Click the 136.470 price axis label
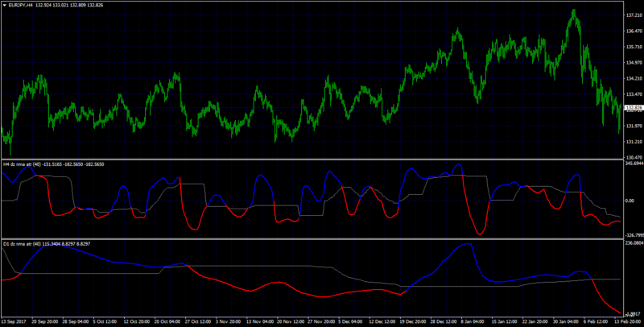The height and width of the screenshot is (327, 644). [x=634, y=31]
